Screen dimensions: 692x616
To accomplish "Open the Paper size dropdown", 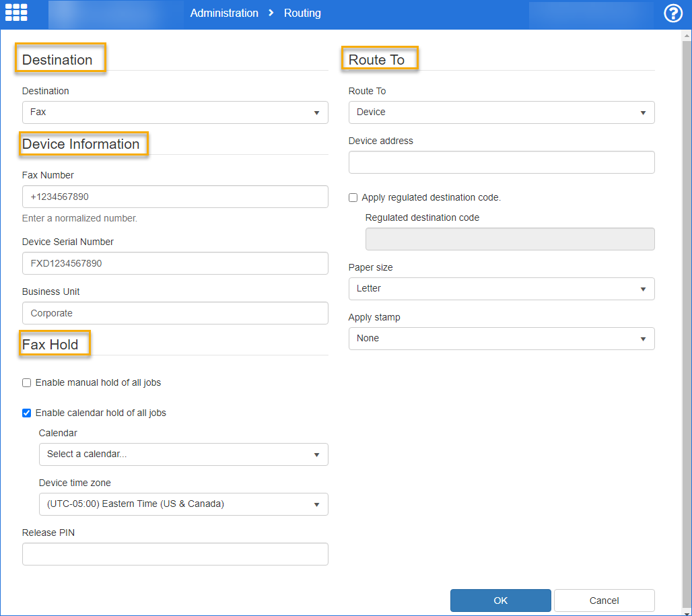I will click(x=501, y=289).
